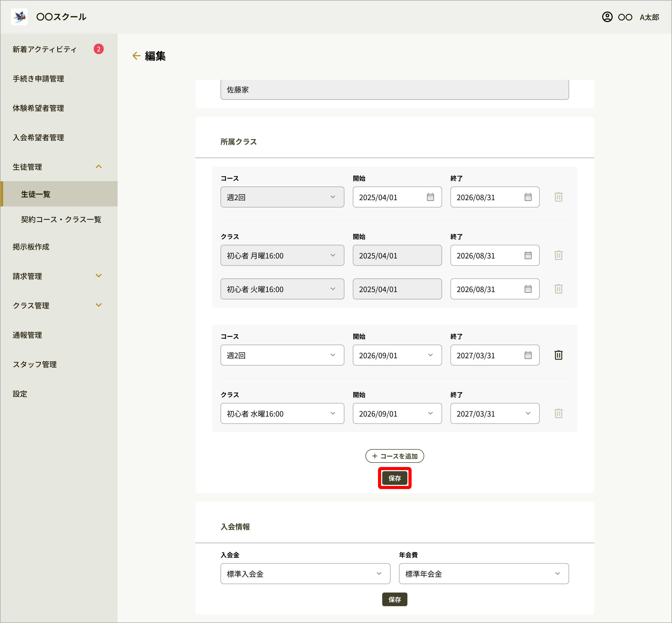This screenshot has height=623, width=672.
Task: Open the 初心者 火曜16:00 class dropdown
Action: pos(282,289)
